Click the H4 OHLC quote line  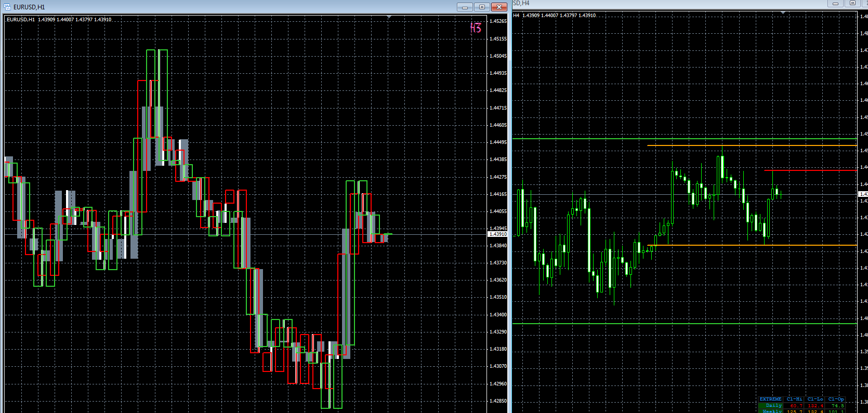[x=554, y=16]
